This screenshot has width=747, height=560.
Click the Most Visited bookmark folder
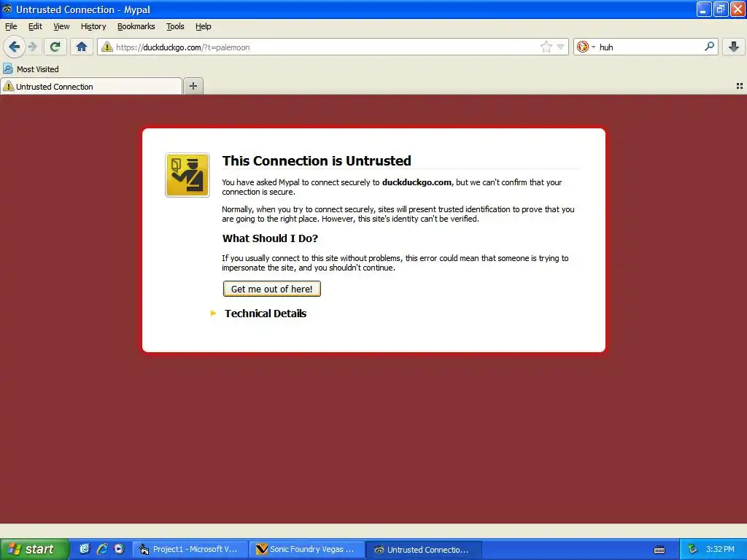(x=31, y=69)
